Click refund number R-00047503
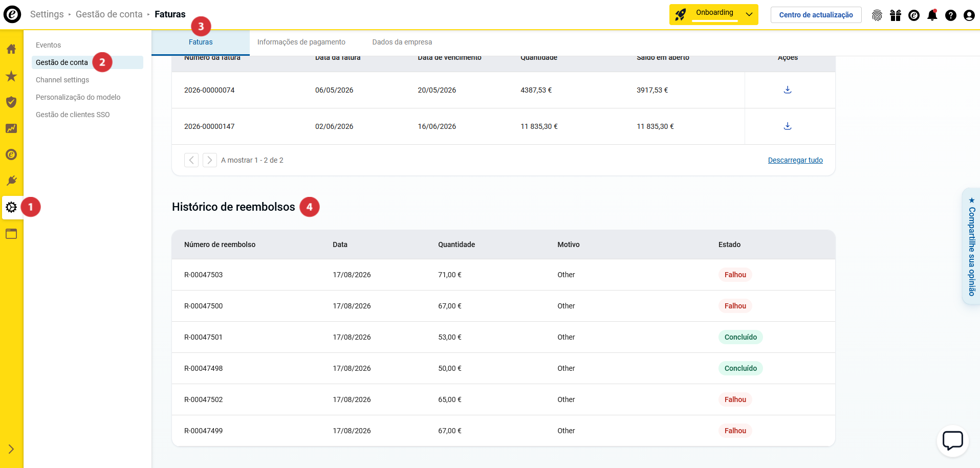This screenshot has height=468, width=980. point(204,275)
